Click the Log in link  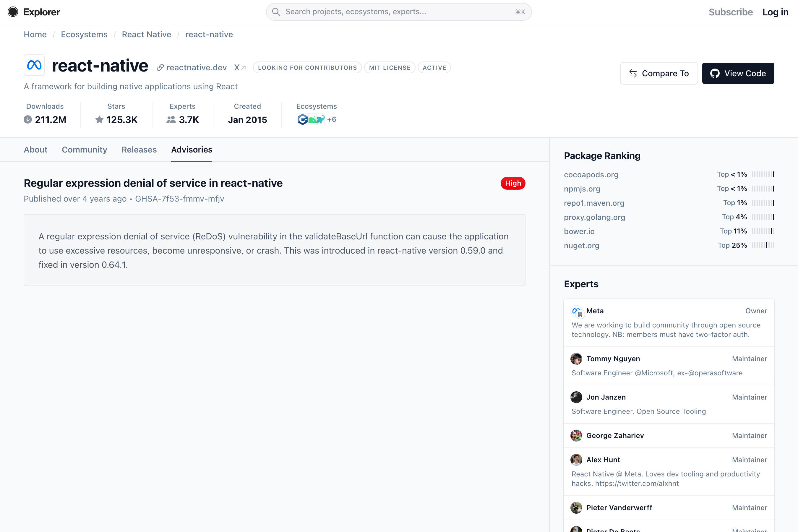[775, 12]
